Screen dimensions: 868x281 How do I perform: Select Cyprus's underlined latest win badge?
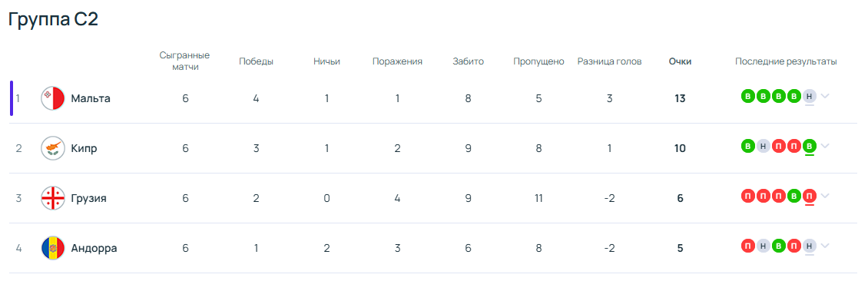tap(810, 146)
